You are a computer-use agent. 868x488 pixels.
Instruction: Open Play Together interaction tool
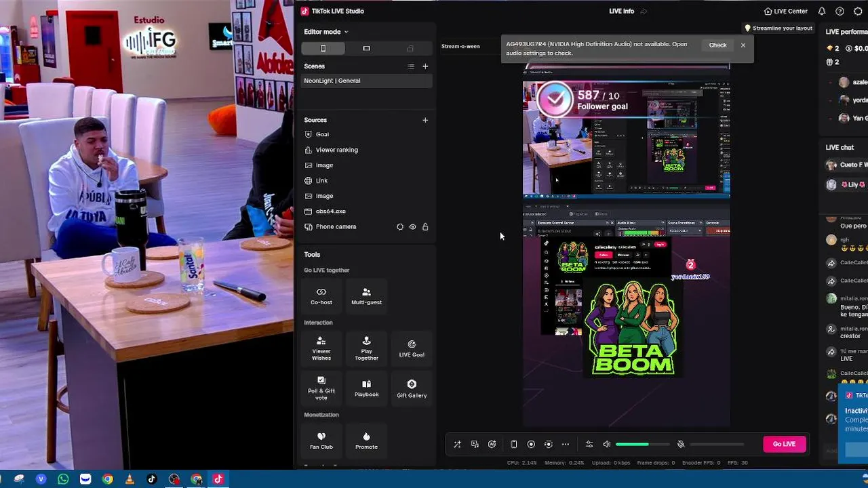coord(366,348)
